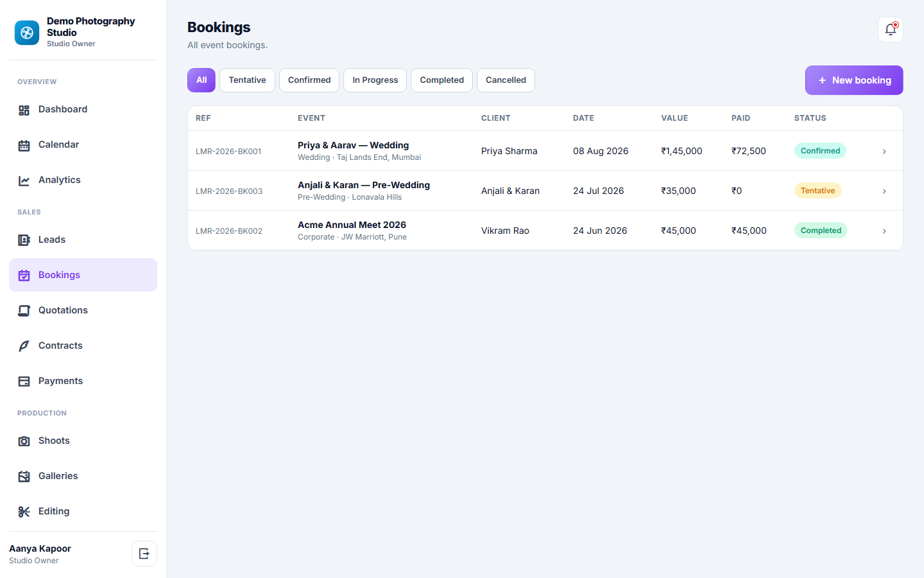This screenshot has height=578, width=924.
Task: Open the Payments card icon
Action: tap(24, 381)
